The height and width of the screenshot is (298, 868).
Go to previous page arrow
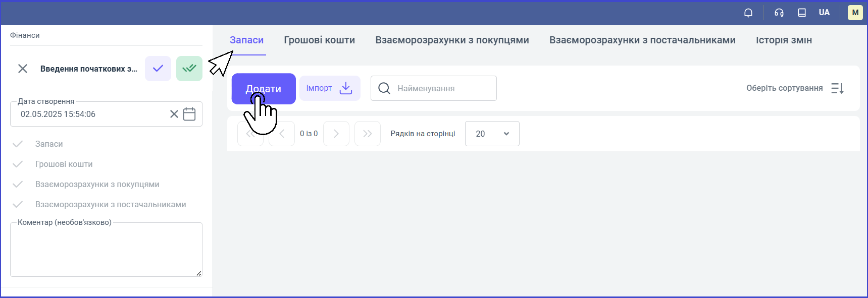point(282,134)
